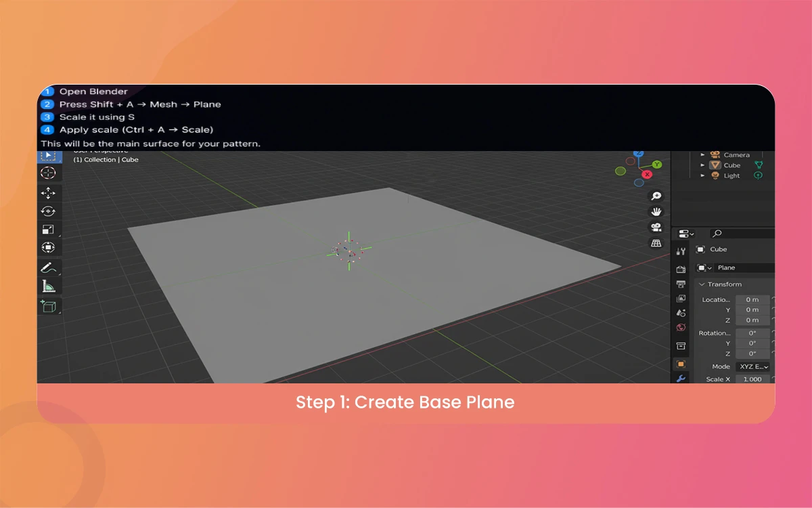Expand the Camera item in outliner
This screenshot has width=812, height=508.
tap(702, 155)
